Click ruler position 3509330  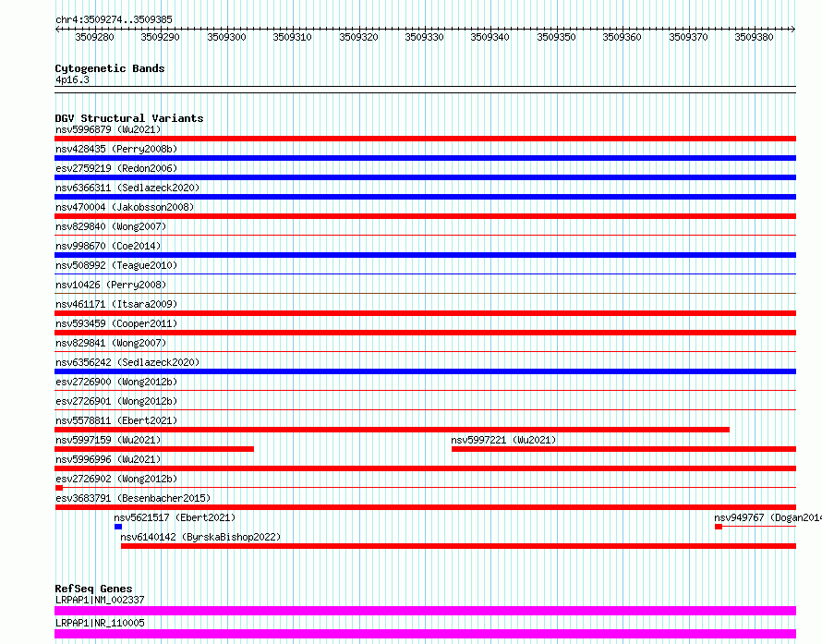click(x=424, y=37)
